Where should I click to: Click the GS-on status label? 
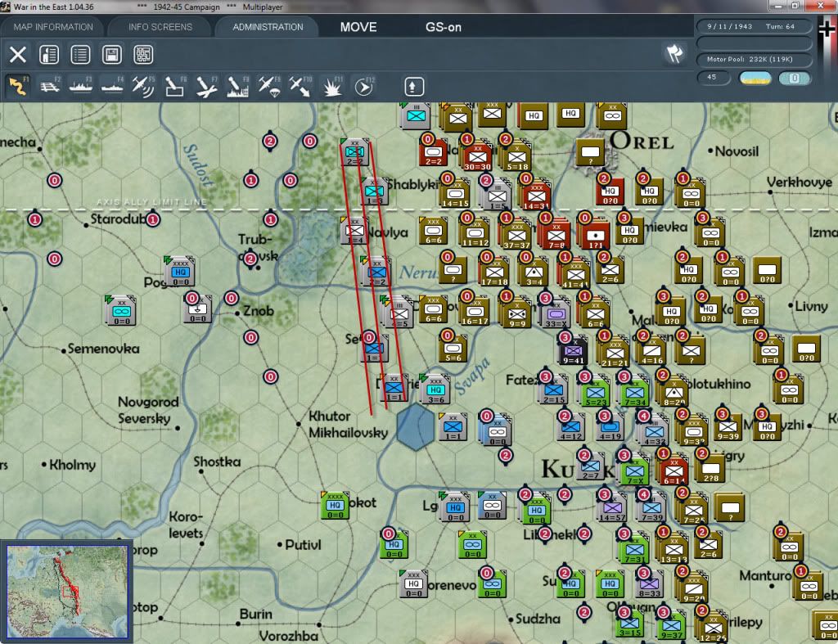point(443,27)
